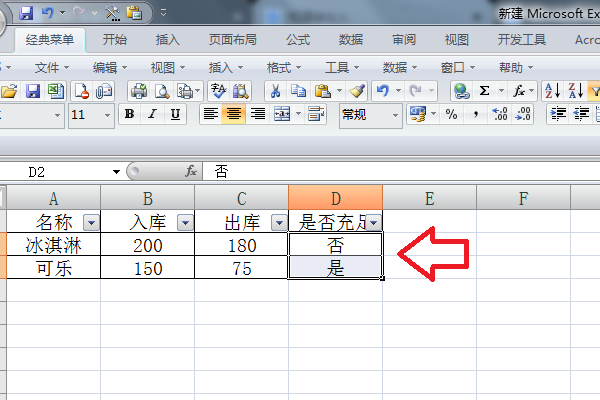Image resolution: width=600 pixels, height=400 pixels.
Task: Decrease decimal places
Action: 523,114
